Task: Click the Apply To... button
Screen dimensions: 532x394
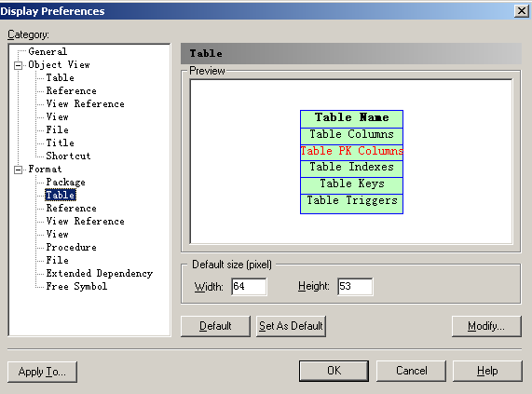Action: (x=43, y=372)
